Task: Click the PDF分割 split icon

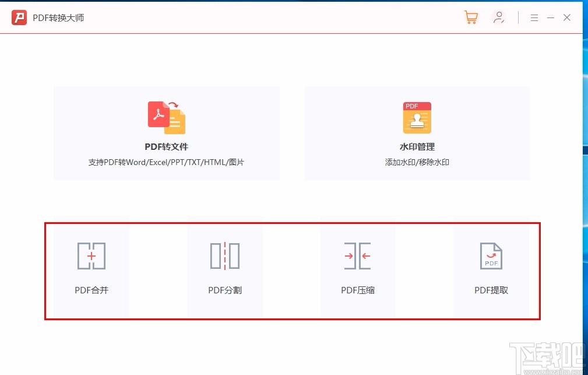Action: (225, 256)
